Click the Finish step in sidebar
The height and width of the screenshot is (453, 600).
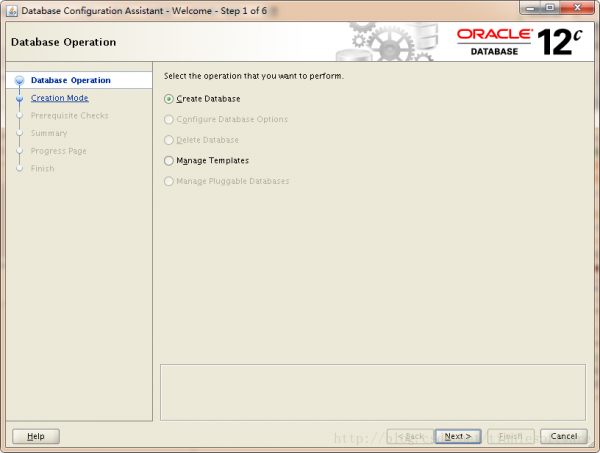(42, 168)
